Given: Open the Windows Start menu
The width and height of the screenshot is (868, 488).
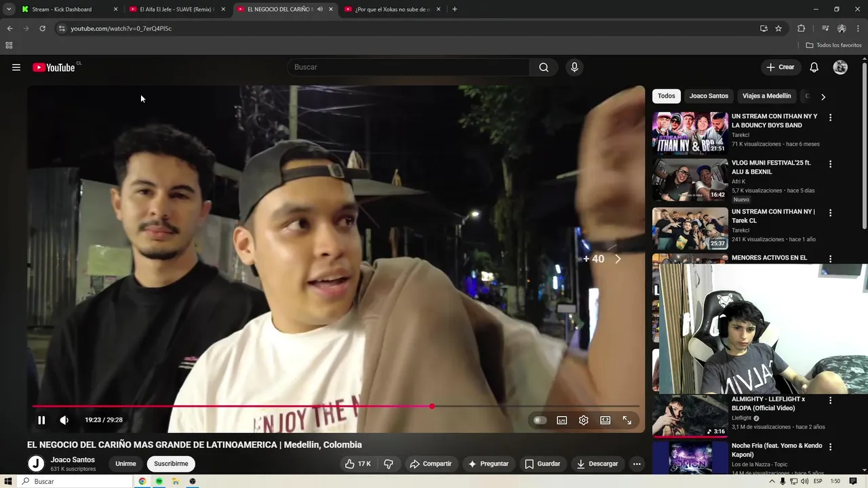Looking at the screenshot, I should (9, 481).
